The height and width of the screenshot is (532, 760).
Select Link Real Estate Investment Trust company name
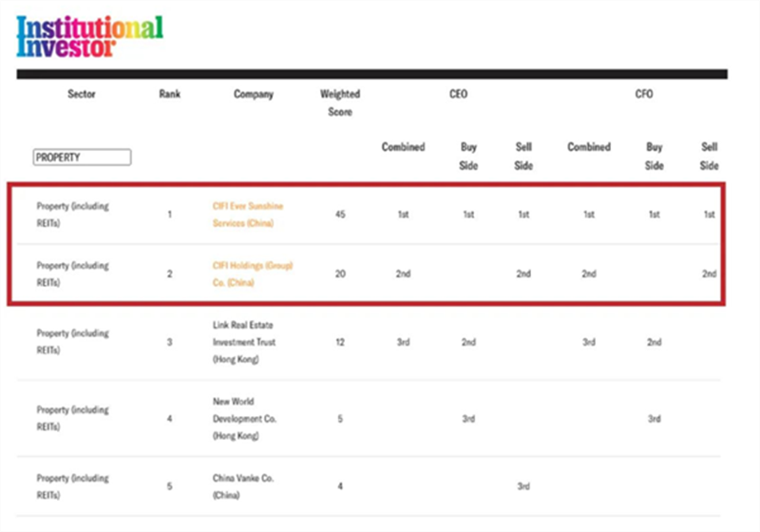click(244, 342)
